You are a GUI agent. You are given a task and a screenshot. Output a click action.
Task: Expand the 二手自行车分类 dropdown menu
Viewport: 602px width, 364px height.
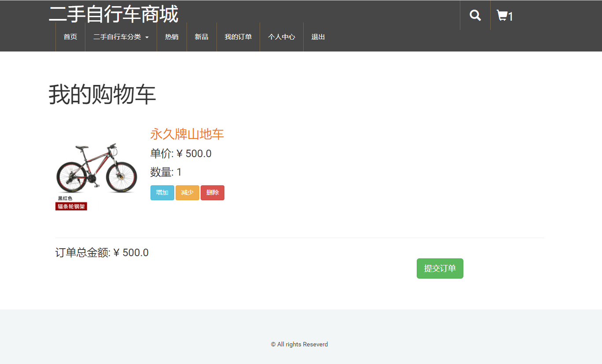point(121,37)
